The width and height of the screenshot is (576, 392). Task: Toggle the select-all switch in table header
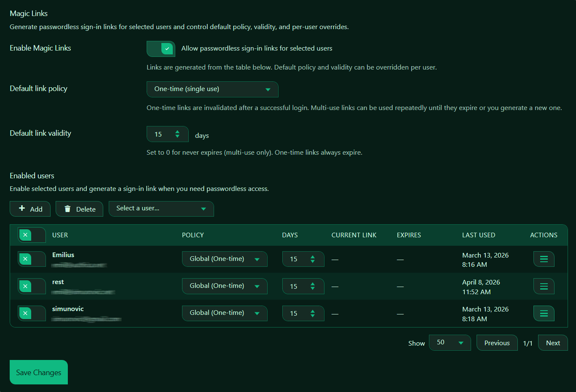(x=32, y=235)
